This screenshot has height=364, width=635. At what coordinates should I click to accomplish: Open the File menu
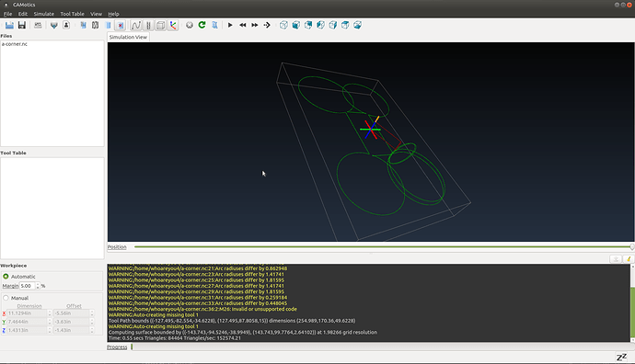(x=7, y=14)
